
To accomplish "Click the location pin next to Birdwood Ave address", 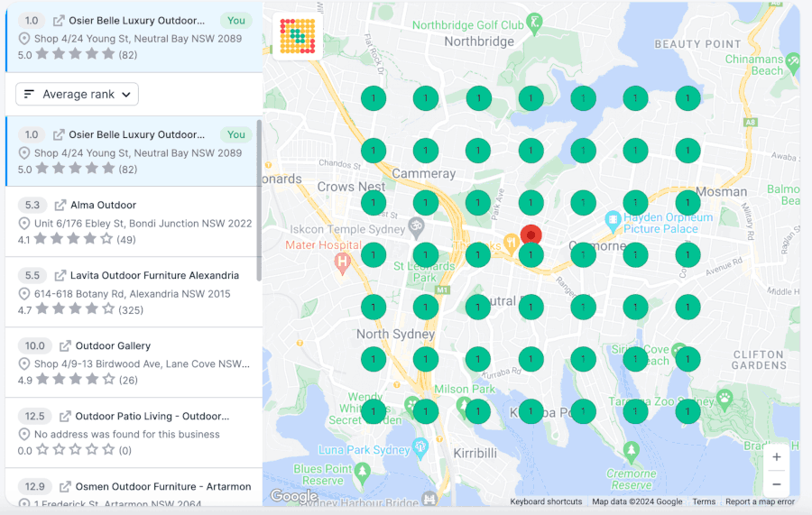I will (23, 363).
